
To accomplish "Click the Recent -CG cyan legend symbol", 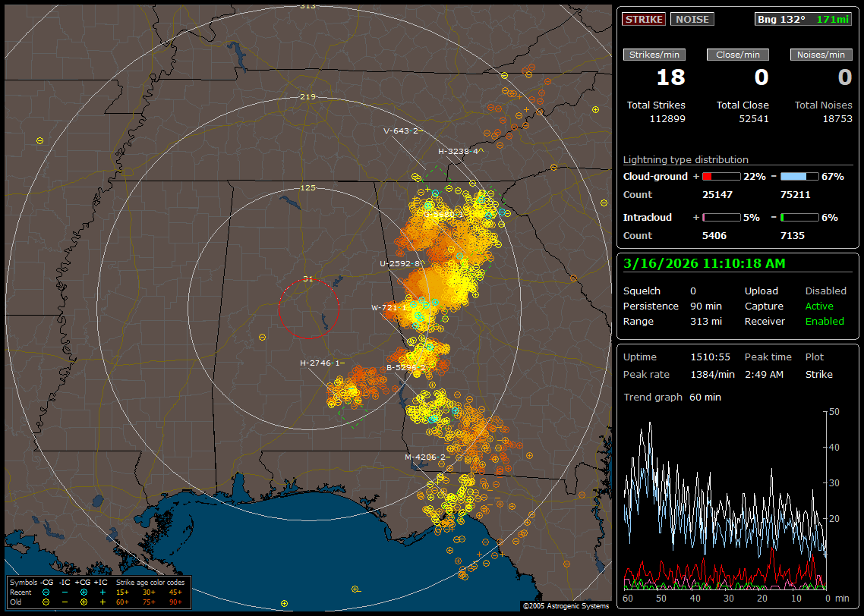I will pos(46,592).
